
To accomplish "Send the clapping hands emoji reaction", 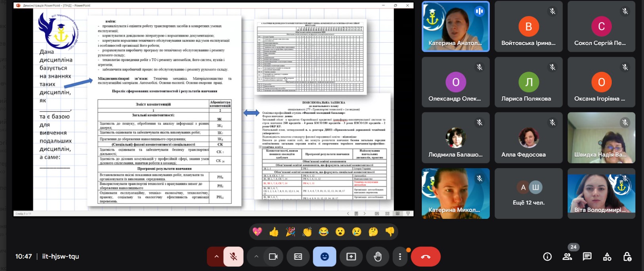I will [307, 232].
